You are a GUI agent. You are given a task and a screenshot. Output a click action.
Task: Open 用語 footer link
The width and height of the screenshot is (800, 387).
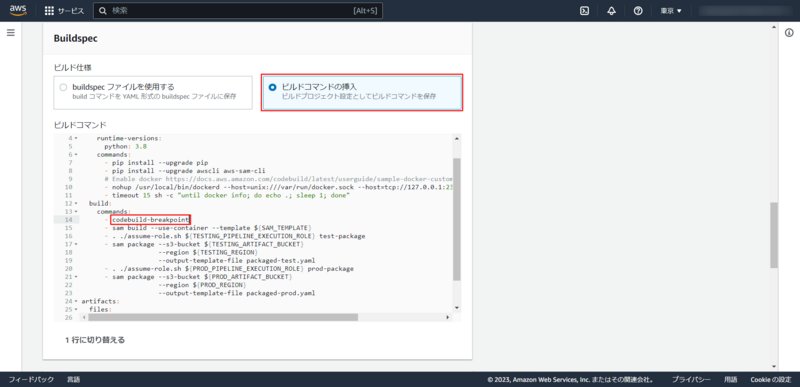click(730, 379)
